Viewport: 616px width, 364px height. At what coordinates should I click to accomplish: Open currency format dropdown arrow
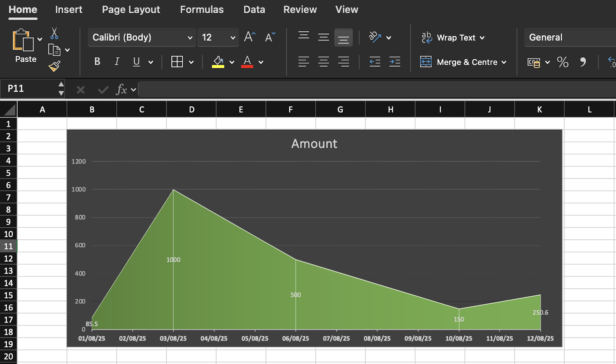pyautogui.click(x=547, y=62)
